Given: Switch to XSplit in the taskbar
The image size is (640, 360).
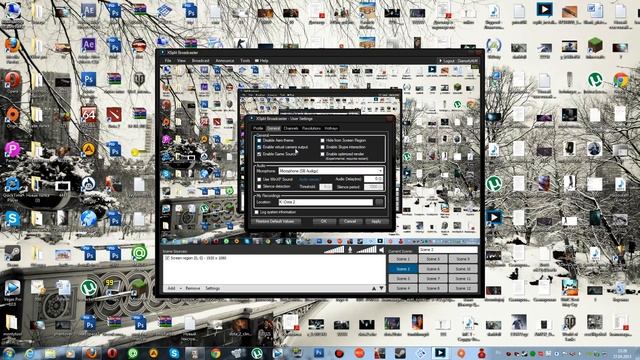Looking at the screenshot, I should [x=440, y=353].
